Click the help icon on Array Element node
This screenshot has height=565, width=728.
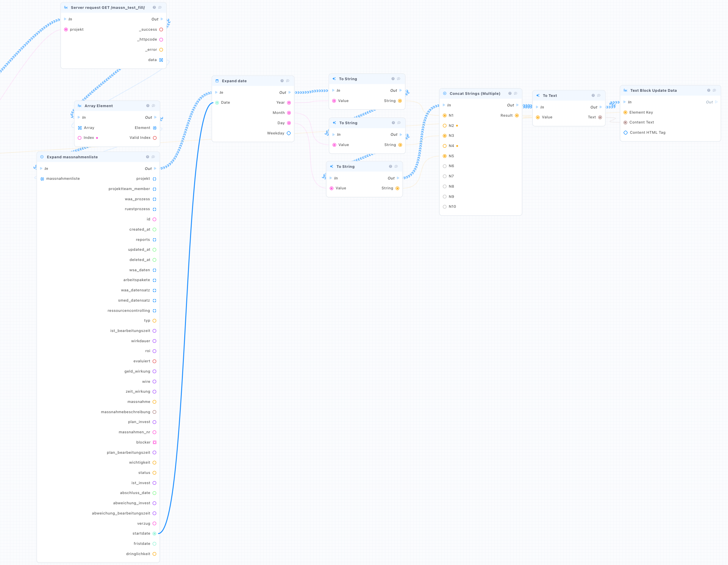click(148, 106)
